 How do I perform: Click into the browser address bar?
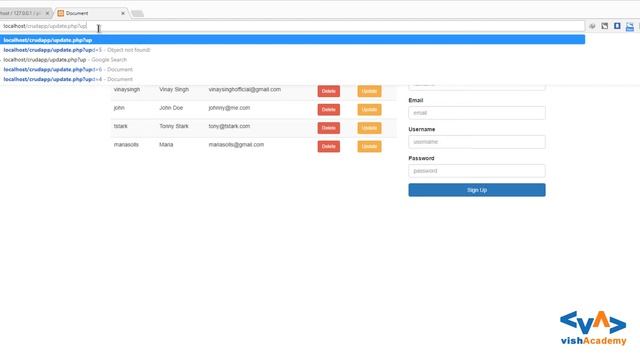coord(292,26)
